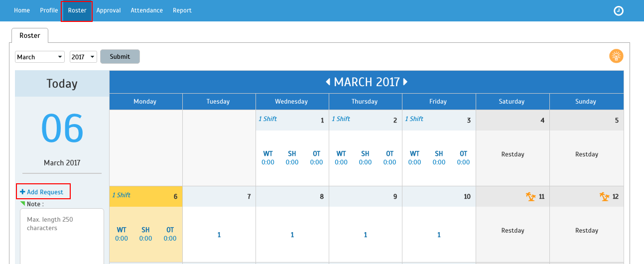Screen dimensions: 644x264
Task: Open the Attendance menu
Action: [147, 10]
